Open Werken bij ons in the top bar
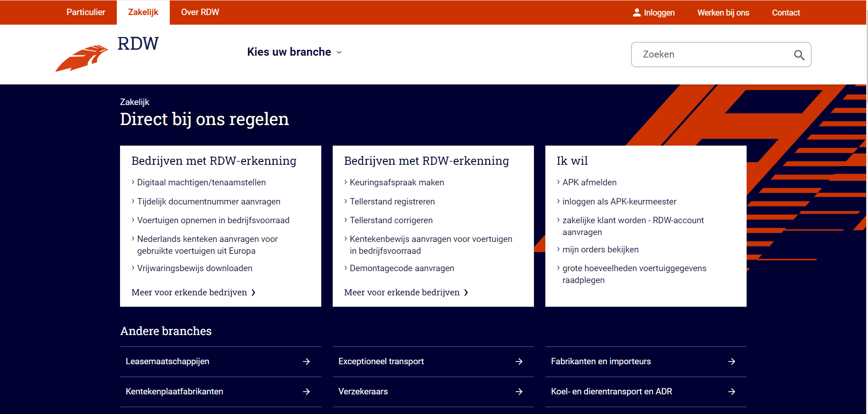The height and width of the screenshot is (414, 868). point(723,13)
